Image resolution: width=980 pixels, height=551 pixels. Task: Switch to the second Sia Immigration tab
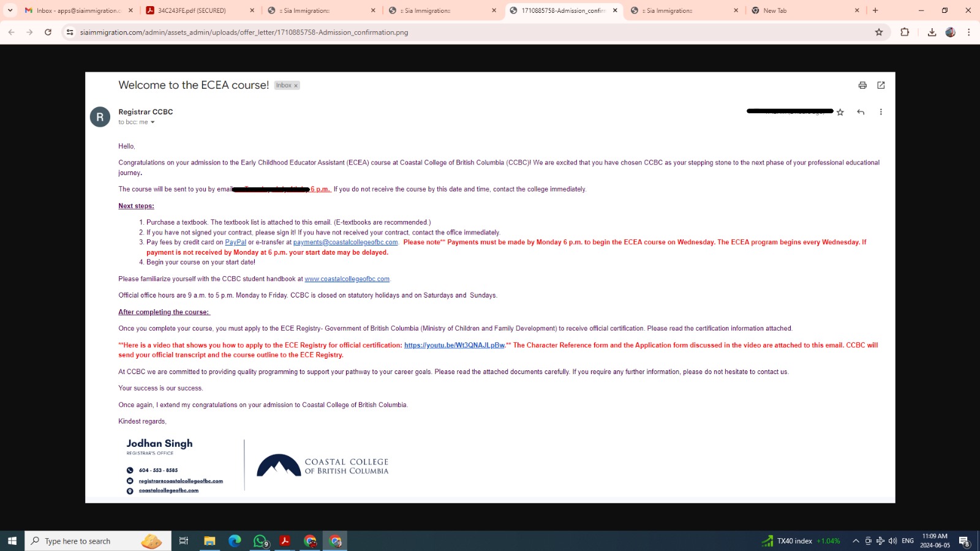tap(442, 10)
